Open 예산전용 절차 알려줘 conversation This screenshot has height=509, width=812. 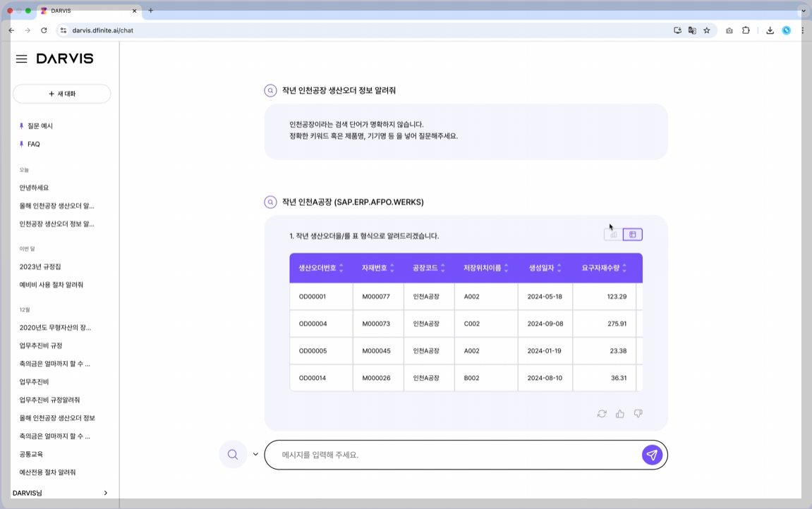click(48, 472)
